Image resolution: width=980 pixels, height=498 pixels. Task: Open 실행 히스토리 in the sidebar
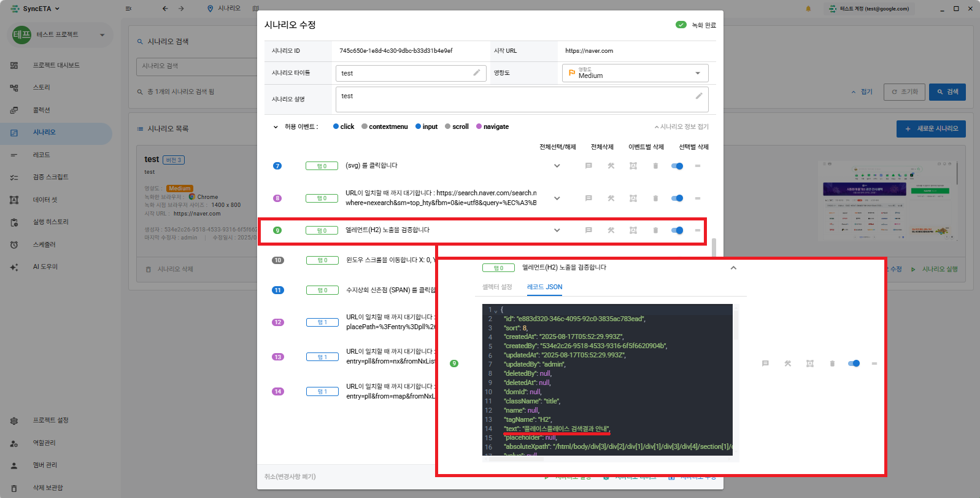click(x=50, y=222)
